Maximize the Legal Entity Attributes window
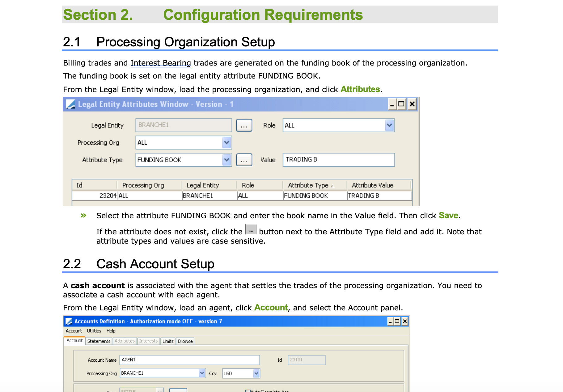The image size is (563, 392). [401, 104]
